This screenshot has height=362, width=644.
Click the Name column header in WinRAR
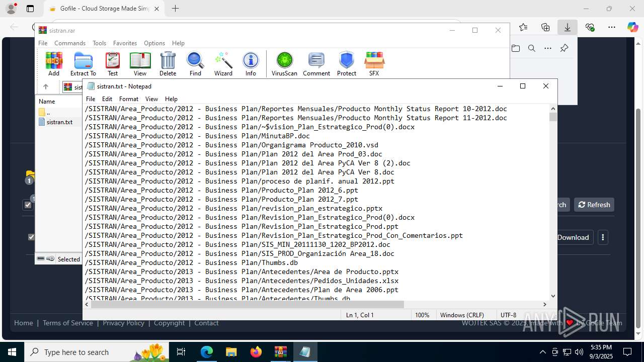(x=47, y=102)
